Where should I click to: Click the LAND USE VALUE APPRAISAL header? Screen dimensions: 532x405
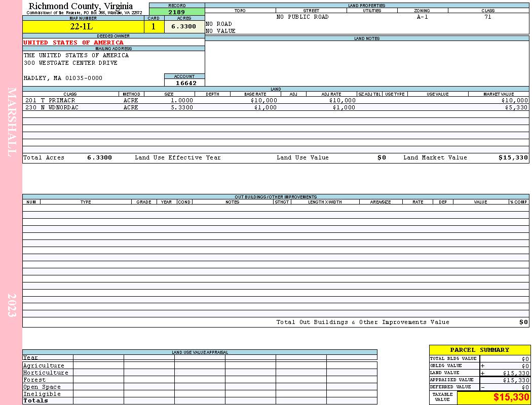(200, 352)
